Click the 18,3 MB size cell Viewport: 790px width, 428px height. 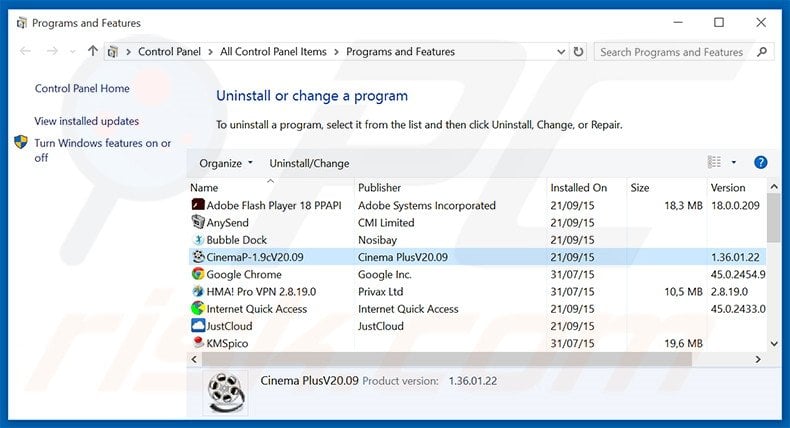[683, 205]
